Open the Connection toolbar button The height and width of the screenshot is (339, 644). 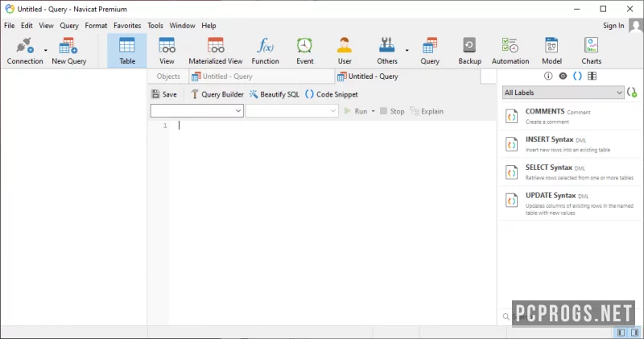point(25,51)
